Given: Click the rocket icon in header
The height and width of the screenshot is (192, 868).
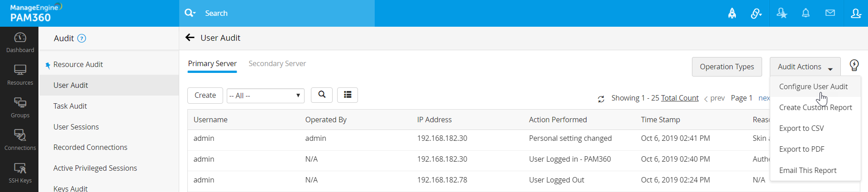Looking at the screenshot, I should point(732,13).
